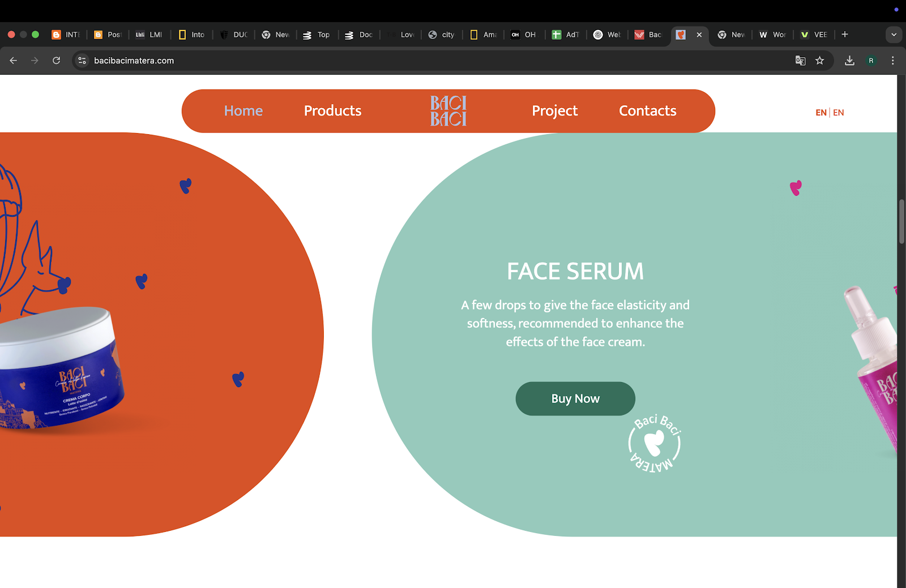Bookmark this page with the star

click(819, 61)
